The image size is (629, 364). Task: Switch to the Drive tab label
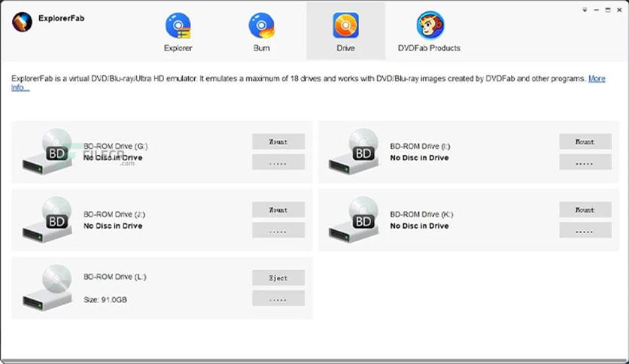point(346,48)
